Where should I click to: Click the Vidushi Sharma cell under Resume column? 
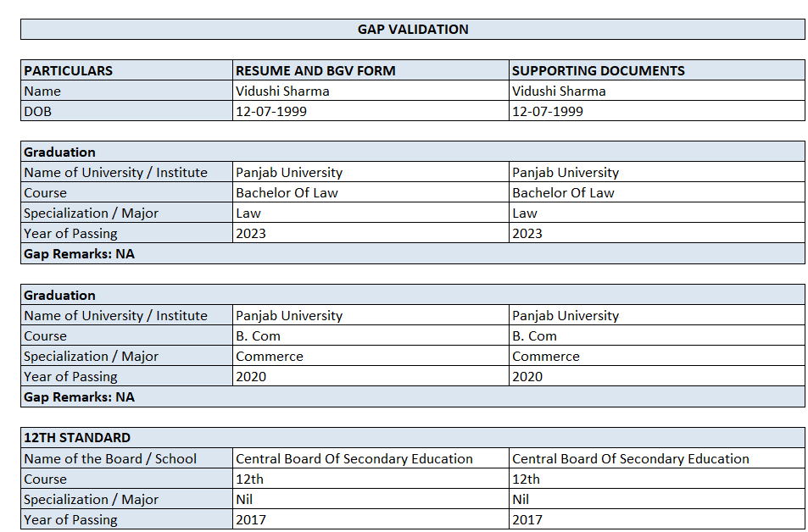click(x=371, y=91)
